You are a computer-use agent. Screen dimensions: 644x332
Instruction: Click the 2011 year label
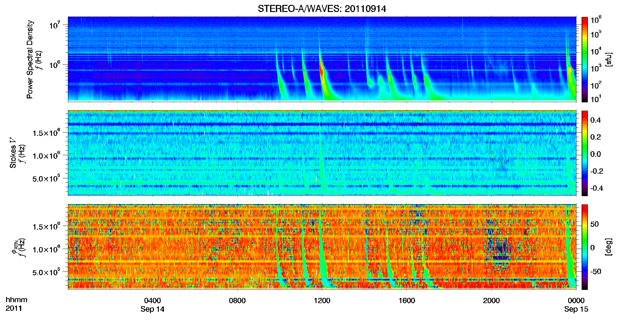[x=14, y=308]
